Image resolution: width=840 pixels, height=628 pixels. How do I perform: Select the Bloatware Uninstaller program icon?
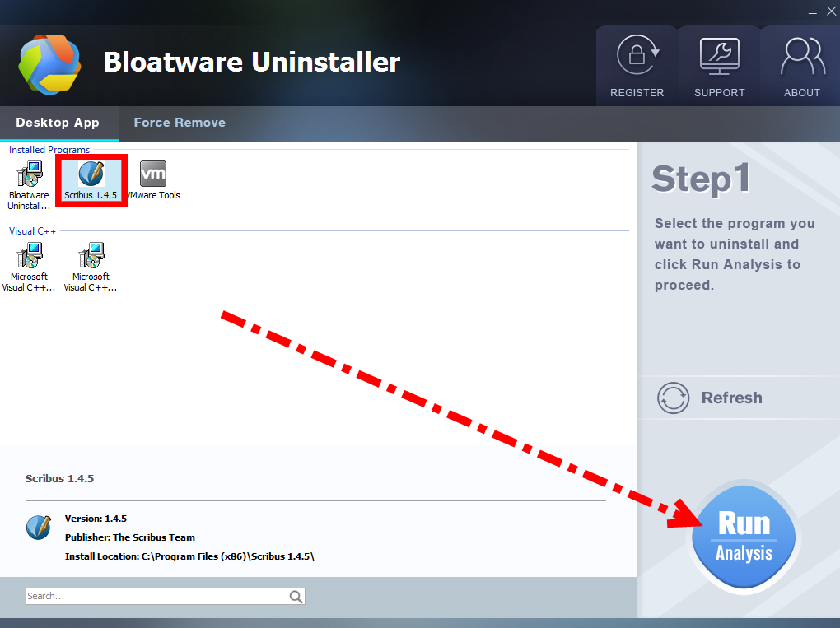point(30,174)
